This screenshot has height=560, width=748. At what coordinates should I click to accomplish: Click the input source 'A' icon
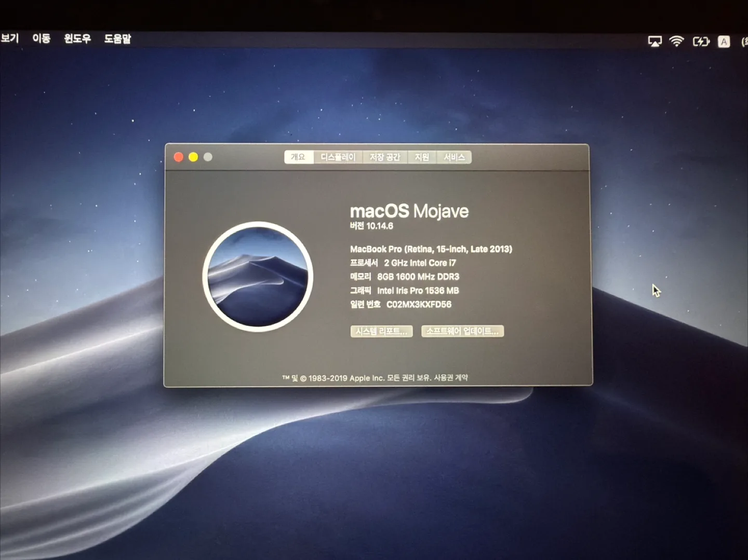(724, 42)
